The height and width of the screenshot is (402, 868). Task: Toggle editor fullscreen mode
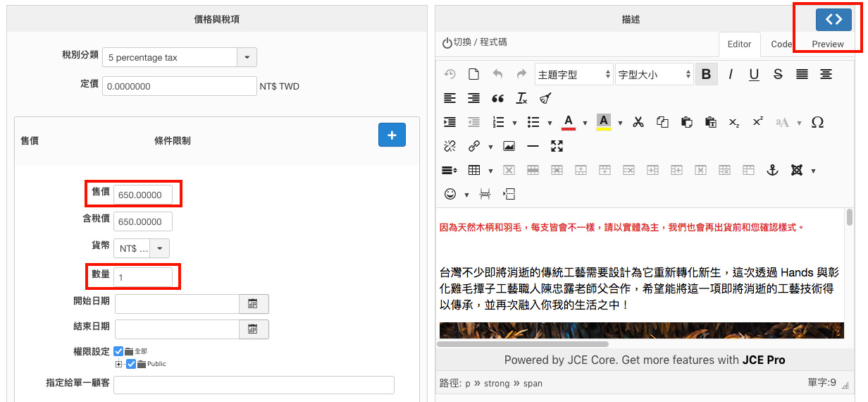point(557,146)
